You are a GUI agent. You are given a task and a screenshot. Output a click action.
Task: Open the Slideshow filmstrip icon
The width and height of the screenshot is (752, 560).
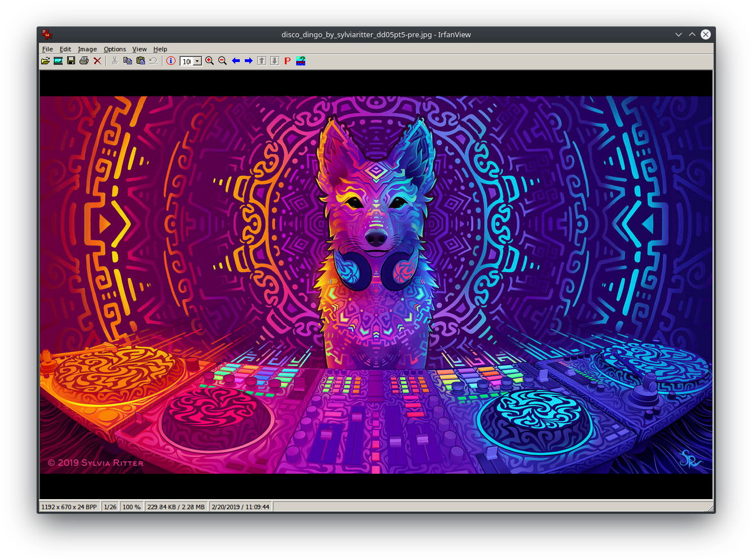[58, 61]
